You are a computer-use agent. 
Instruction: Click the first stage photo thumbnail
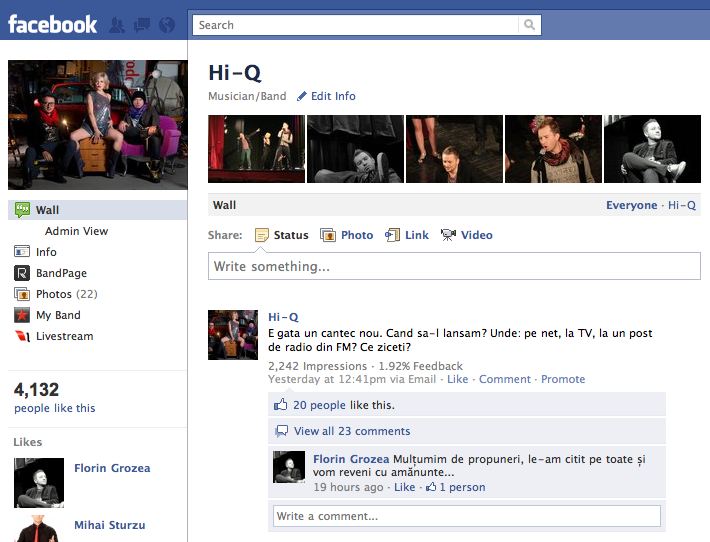tap(256, 149)
